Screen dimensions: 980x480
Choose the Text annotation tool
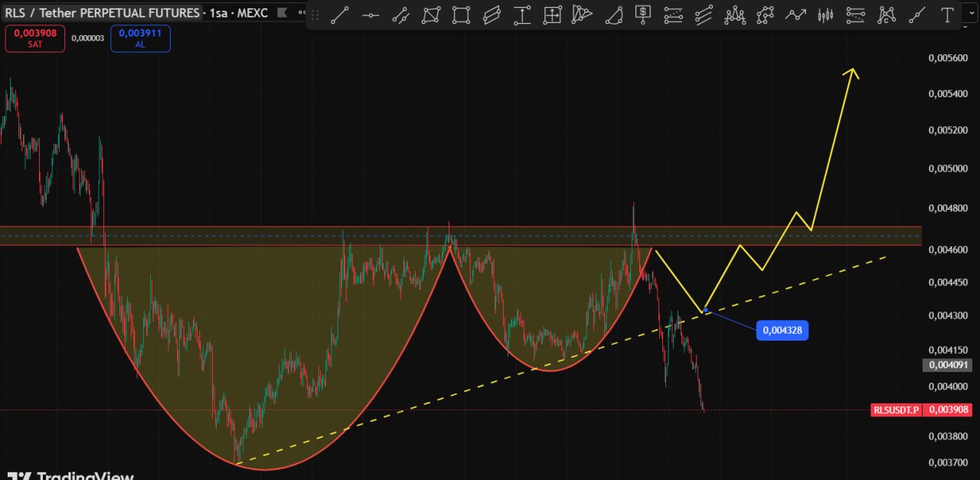pos(947,15)
